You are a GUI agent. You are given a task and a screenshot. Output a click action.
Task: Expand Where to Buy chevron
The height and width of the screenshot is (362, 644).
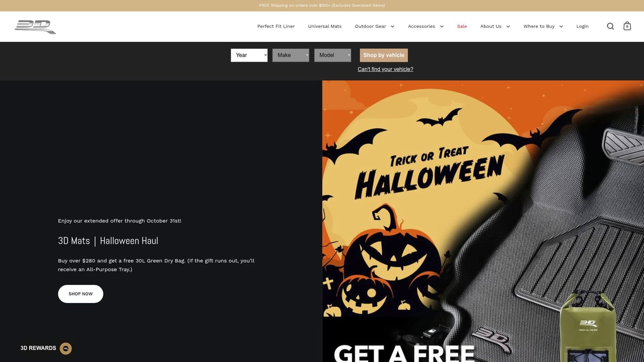561,26
